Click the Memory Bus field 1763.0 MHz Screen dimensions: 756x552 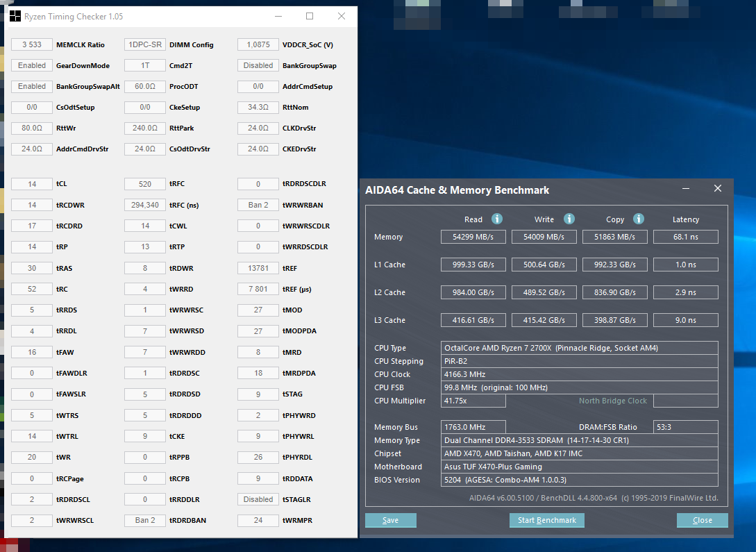[x=473, y=427]
